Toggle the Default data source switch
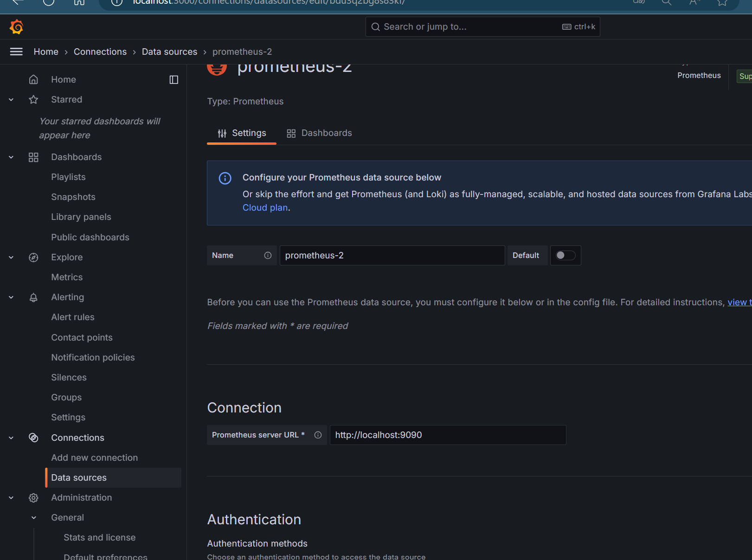 [566, 255]
